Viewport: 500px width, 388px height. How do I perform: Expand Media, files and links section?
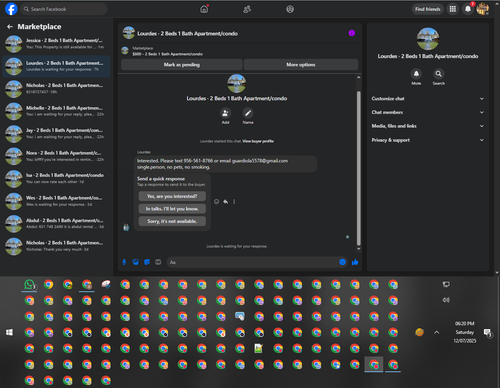coord(428,126)
